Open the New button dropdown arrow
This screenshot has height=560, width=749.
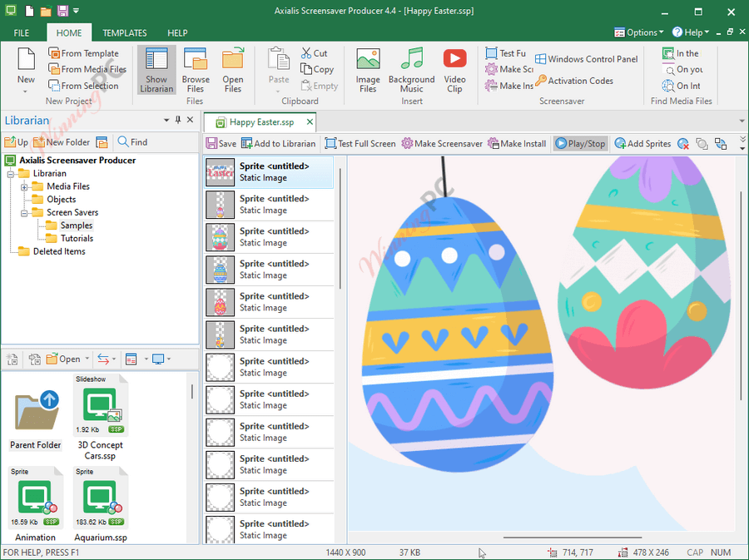pyautogui.click(x=26, y=91)
